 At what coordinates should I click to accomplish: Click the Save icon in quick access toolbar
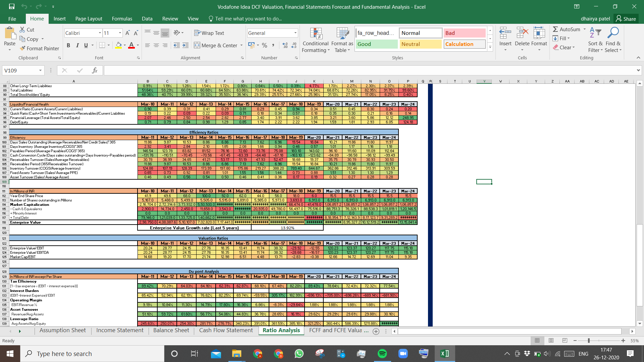(12, 6)
